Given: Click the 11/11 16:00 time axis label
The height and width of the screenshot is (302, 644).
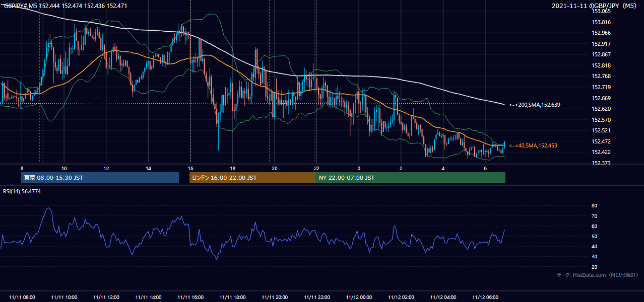Looking at the screenshot, I should click(190, 297).
